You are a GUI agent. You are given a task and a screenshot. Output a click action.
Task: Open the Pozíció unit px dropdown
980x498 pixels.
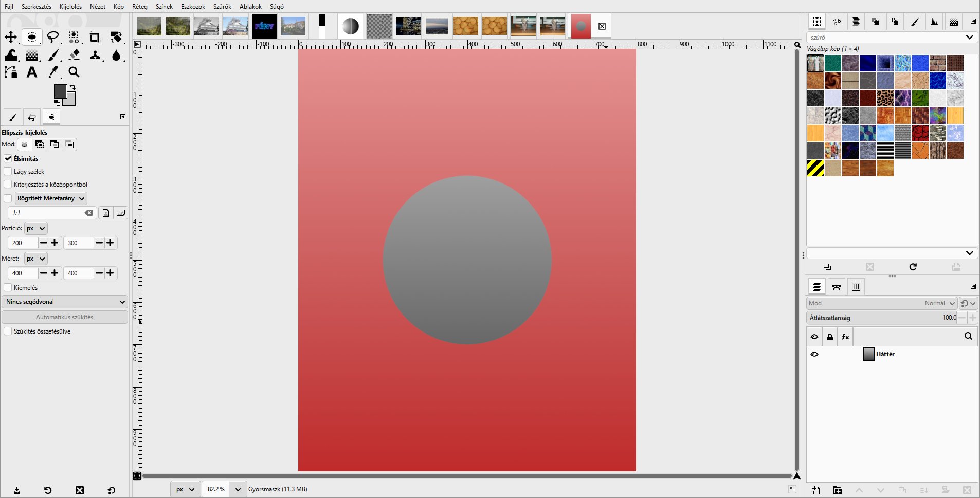(x=35, y=228)
